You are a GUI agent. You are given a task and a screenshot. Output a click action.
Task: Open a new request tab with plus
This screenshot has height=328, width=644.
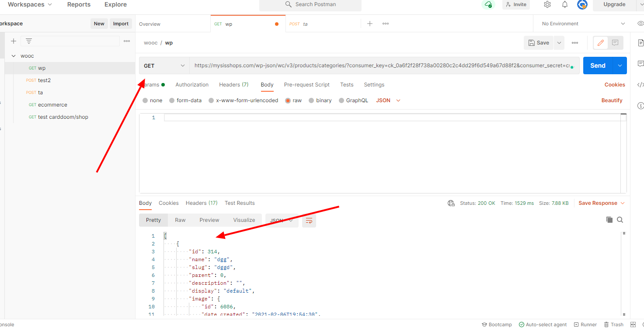[x=370, y=24]
